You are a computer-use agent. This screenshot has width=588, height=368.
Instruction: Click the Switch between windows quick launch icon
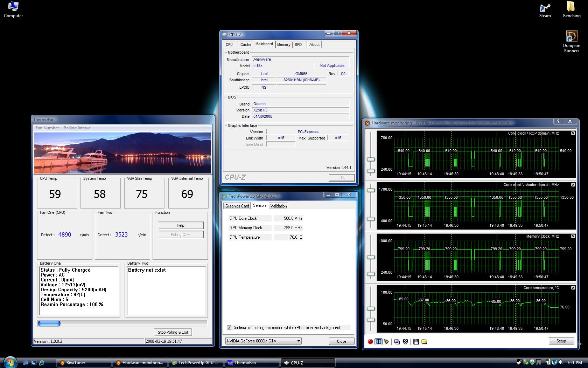(34, 363)
